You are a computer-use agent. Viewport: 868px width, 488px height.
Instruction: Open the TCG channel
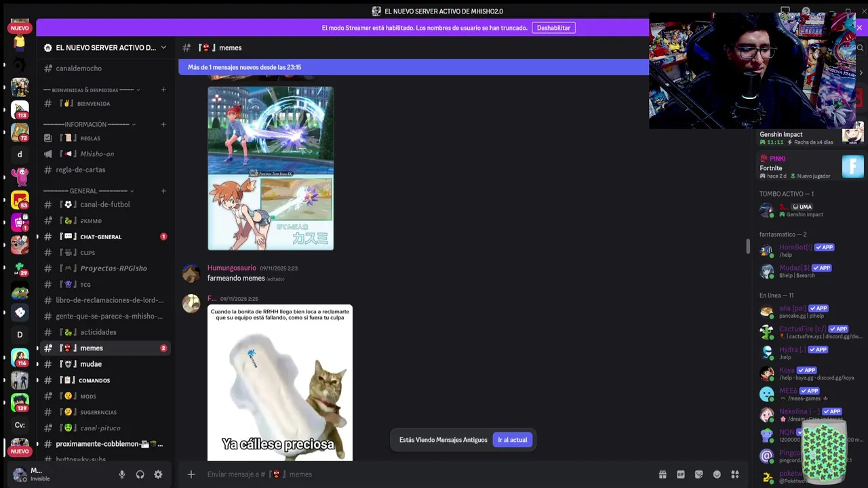click(x=105, y=285)
